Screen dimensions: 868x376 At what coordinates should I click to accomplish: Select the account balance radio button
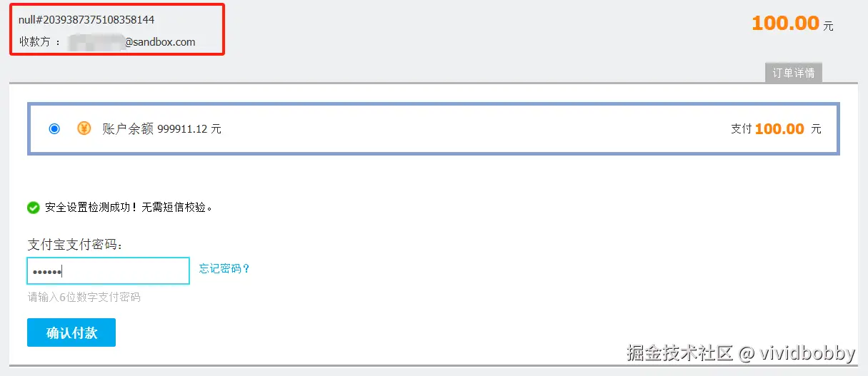[54, 128]
